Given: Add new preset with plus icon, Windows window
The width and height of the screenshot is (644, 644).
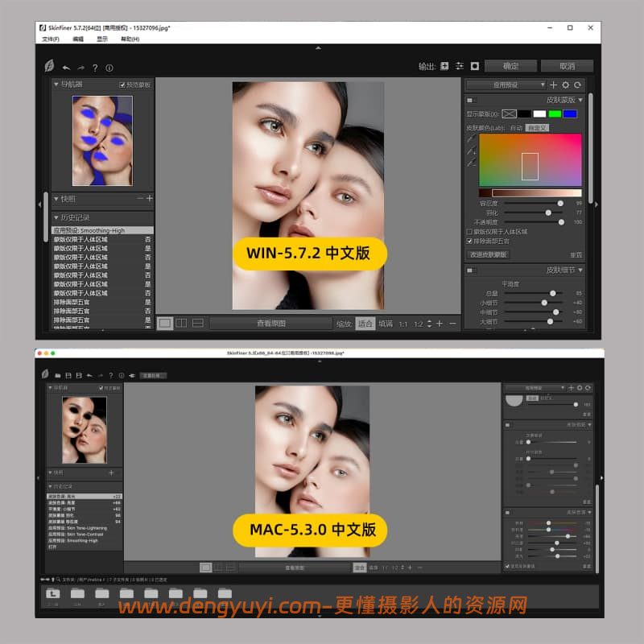Looking at the screenshot, I should click(x=553, y=85).
